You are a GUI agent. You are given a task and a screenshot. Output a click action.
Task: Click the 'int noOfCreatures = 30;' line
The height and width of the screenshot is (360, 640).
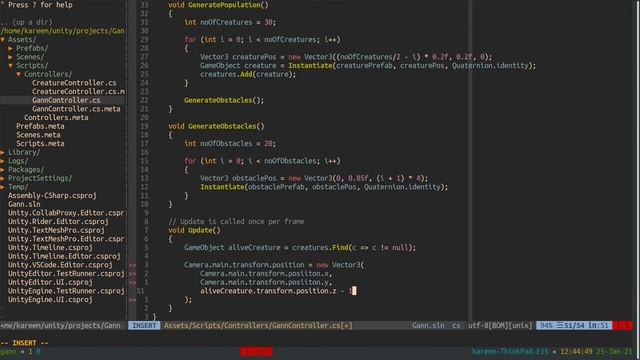(230, 22)
